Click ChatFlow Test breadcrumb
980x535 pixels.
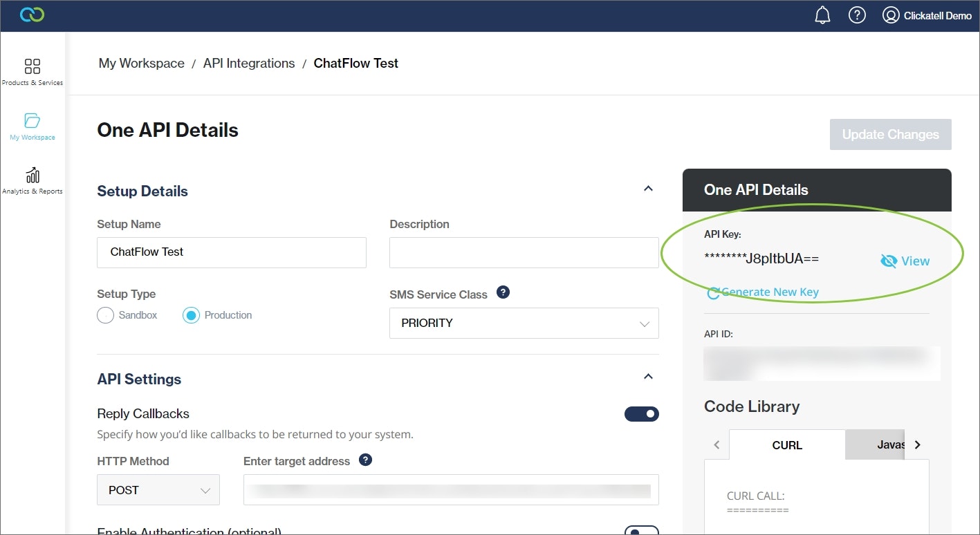pos(356,63)
